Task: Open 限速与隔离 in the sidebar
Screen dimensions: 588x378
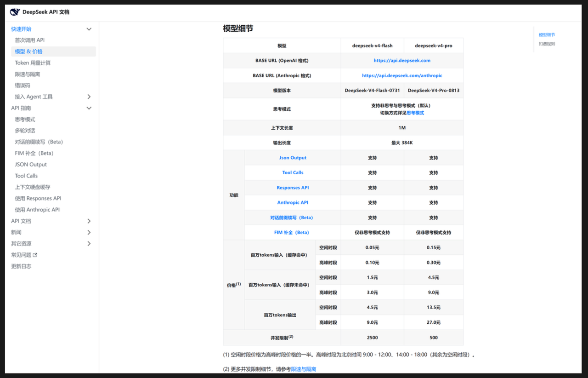Action: tap(28, 74)
